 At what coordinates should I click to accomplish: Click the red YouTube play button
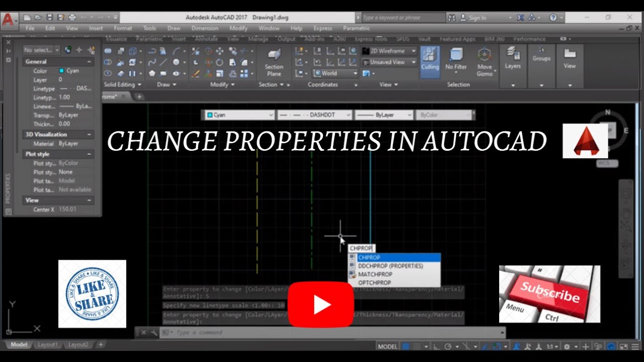click(321, 305)
